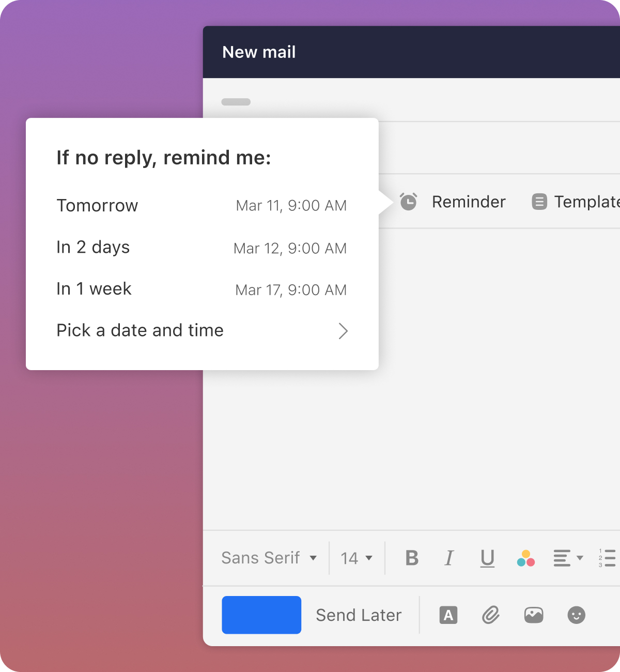The image size is (620, 672).
Task: Click Send Later
Action: (x=359, y=615)
